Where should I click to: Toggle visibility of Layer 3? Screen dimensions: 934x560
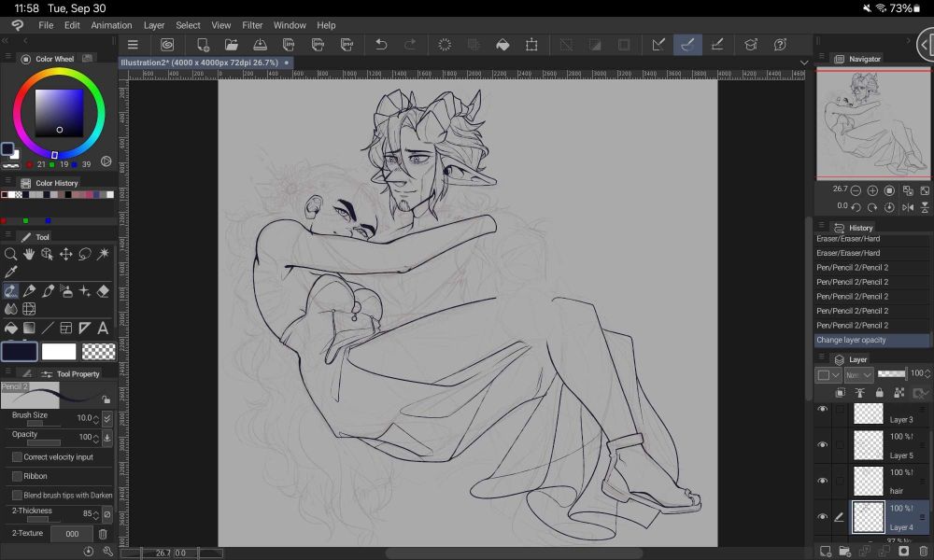click(823, 409)
